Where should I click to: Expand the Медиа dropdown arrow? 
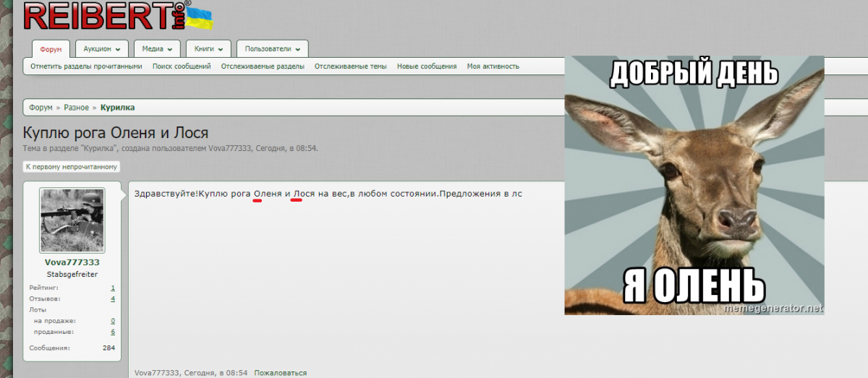click(169, 50)
